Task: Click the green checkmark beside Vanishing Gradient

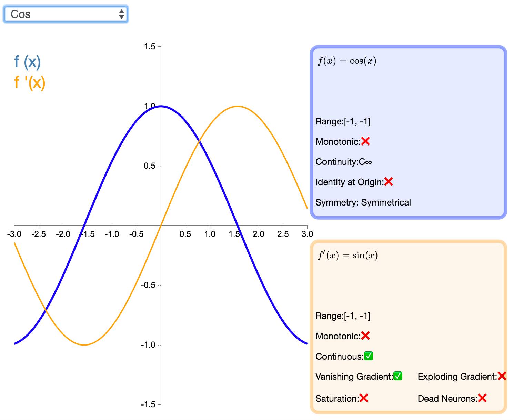Action: pos(398,376)
